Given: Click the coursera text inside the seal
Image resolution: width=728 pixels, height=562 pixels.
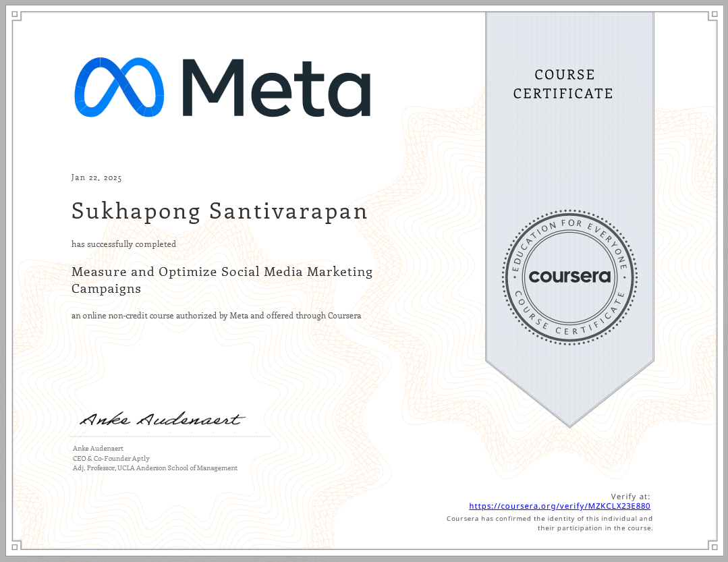Looking at the screenshot, I should 569,277.
